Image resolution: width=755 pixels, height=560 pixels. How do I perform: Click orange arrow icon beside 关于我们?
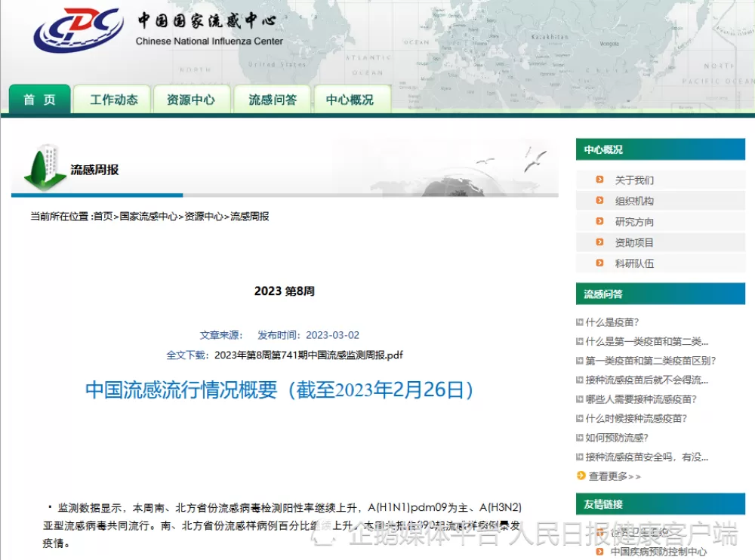pos(599,180)
